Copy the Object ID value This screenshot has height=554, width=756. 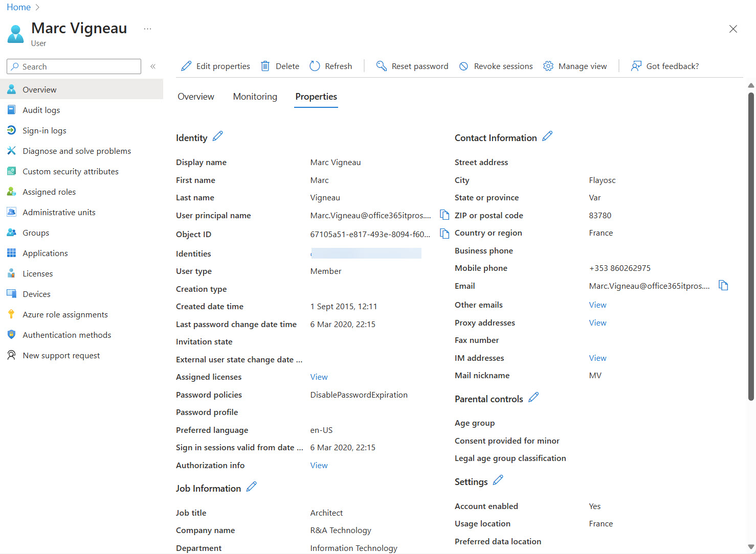[x=444, y=234]
